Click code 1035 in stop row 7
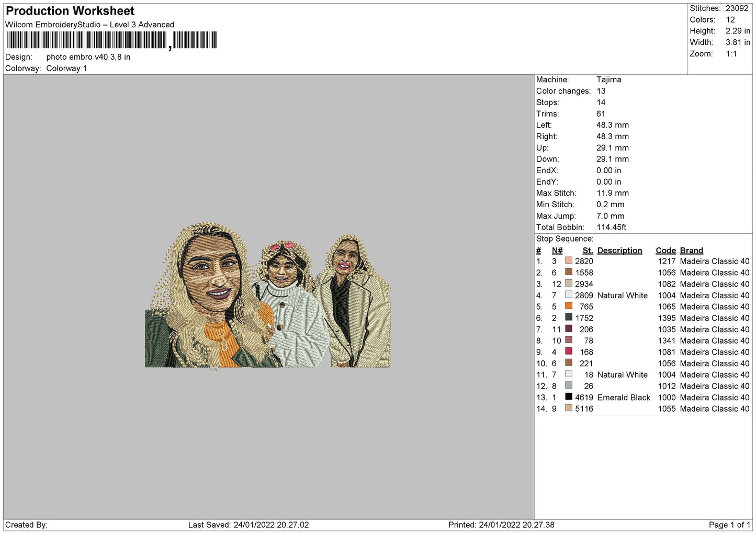The image size is (756, 534). point(667,330)
